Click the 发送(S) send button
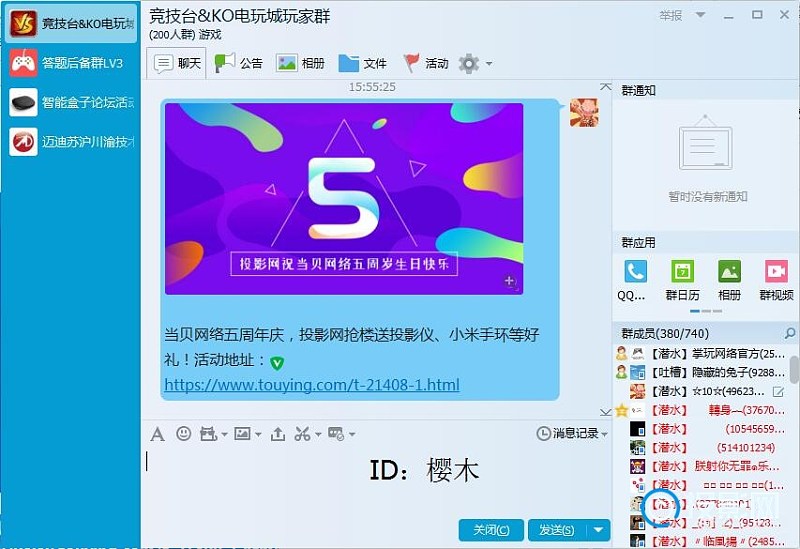The width and height of the screenshot is (800, 549). [556, 530]
